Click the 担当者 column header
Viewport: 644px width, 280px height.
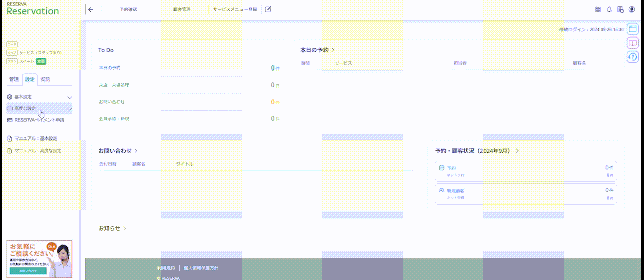point(460,63)
